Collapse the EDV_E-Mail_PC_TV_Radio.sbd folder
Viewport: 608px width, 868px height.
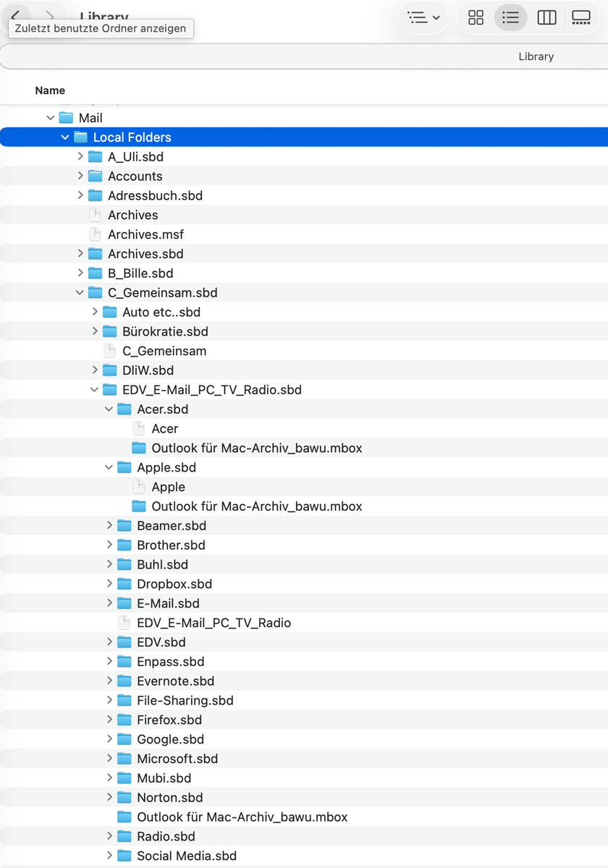[x=95, y=390]
